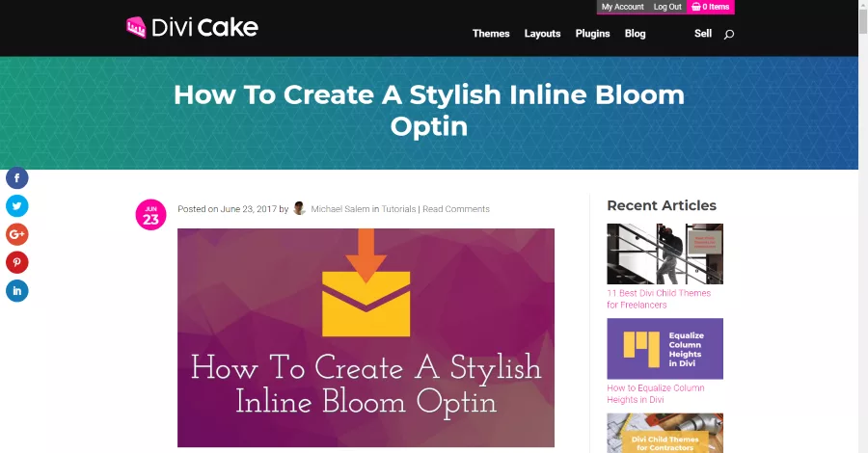Click the staircase freelancers article thumbnail

(665, 253)
